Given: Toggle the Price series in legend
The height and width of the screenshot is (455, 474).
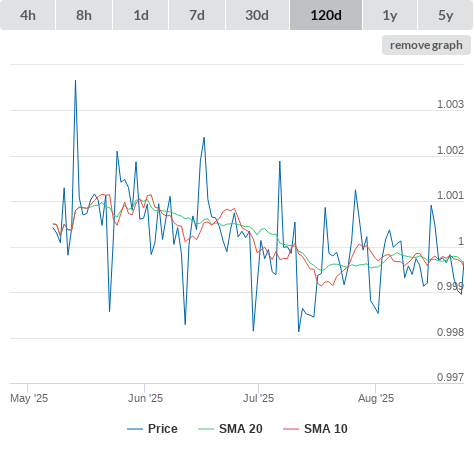Looking at the screenshot, I should coord(163,429).
